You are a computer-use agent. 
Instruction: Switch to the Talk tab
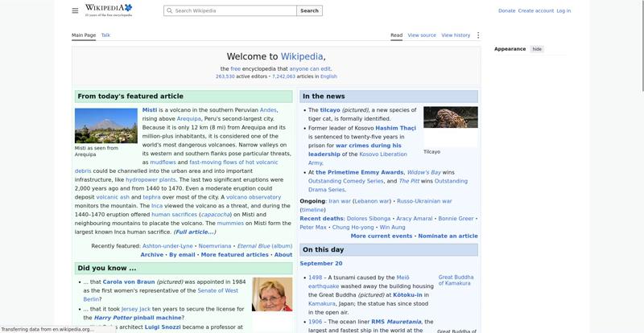pyautogui.click(x=105, y=35)
